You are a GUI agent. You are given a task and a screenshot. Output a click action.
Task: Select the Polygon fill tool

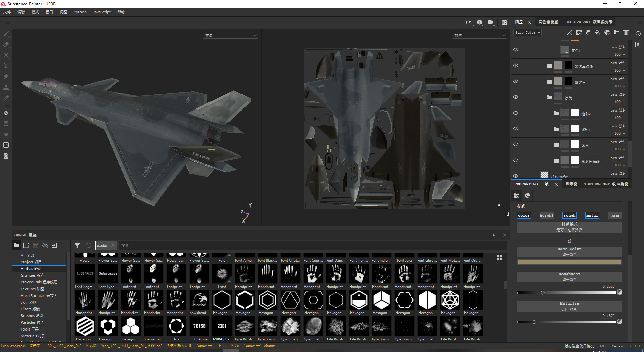click(x=6, y=66)
